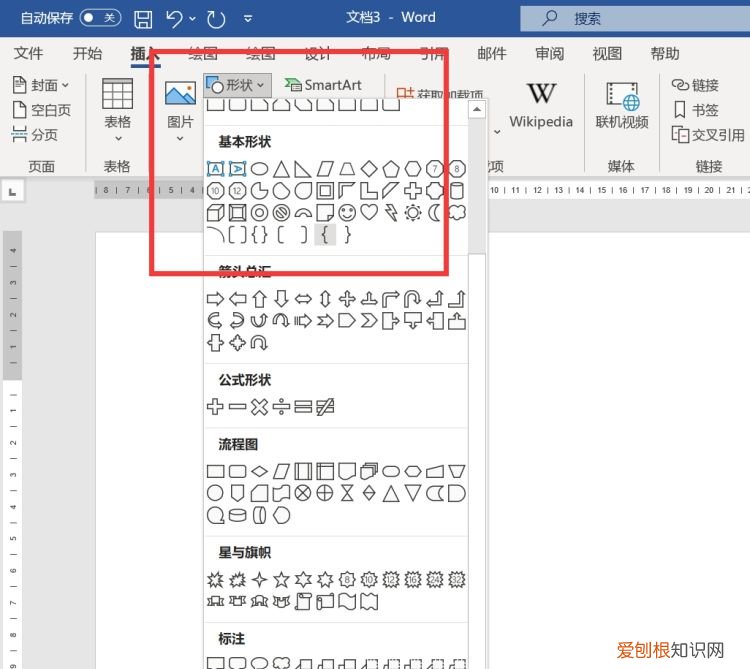Expand the 封面 cover page dropdown

(x=41, y=85)
